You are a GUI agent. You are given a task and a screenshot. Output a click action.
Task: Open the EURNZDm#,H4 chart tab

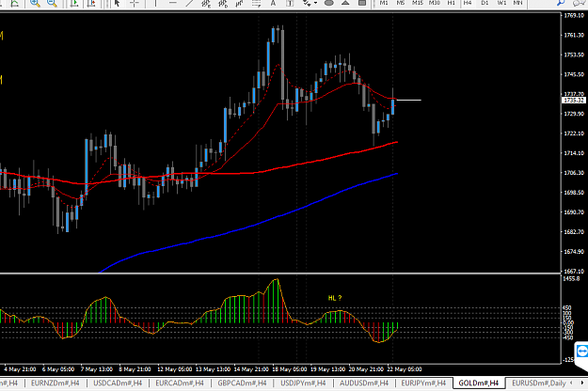click(x=56, y=383)
